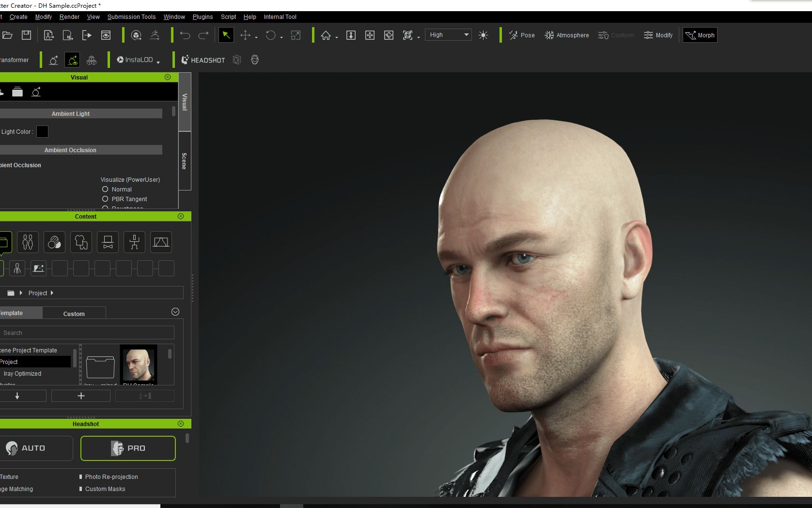Open the Home view dropdown arrow

337,37
